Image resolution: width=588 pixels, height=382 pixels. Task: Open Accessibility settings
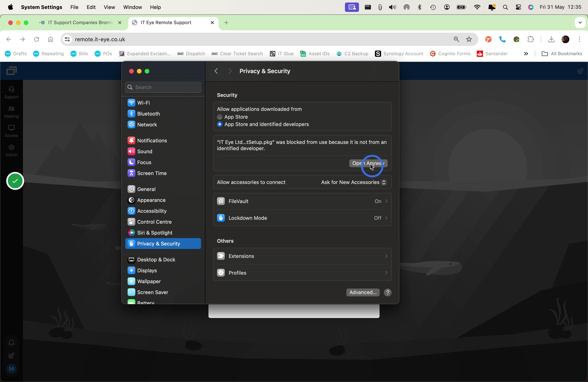pos(163,211)
